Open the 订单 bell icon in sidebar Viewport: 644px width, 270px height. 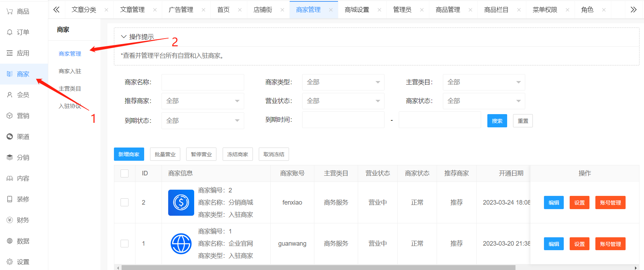coord(10,32)
